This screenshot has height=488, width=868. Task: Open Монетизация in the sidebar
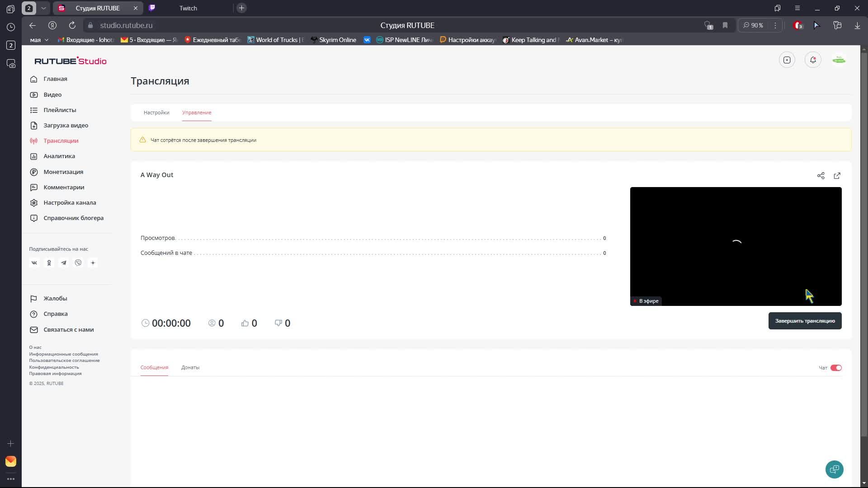(x=63, y=172)
